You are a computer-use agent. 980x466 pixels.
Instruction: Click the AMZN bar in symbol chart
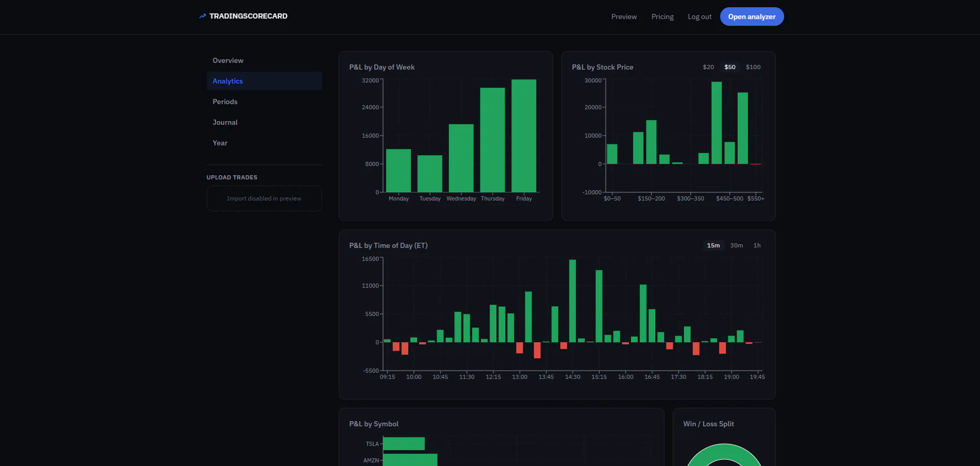point(410,460)
